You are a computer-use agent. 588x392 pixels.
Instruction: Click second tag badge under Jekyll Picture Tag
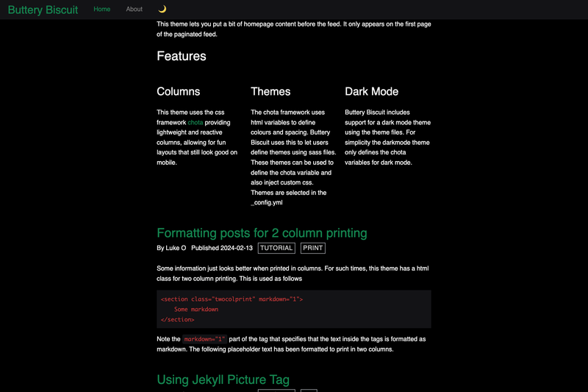coord(309,391)
